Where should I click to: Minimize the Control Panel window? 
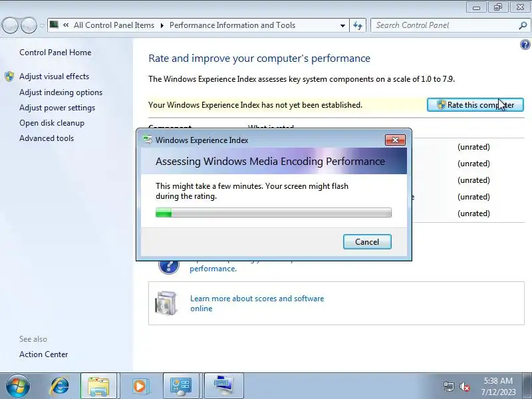click(x=476, y=7)
